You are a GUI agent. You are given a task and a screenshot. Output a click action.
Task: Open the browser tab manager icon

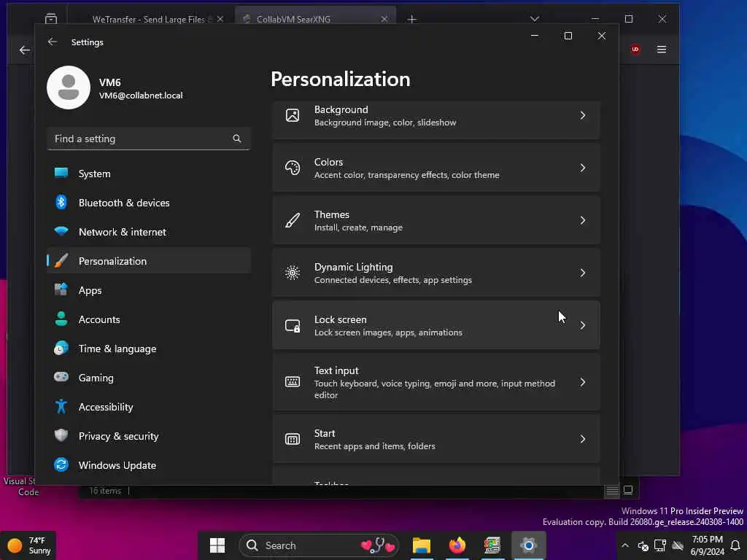(x=51, y=19)
